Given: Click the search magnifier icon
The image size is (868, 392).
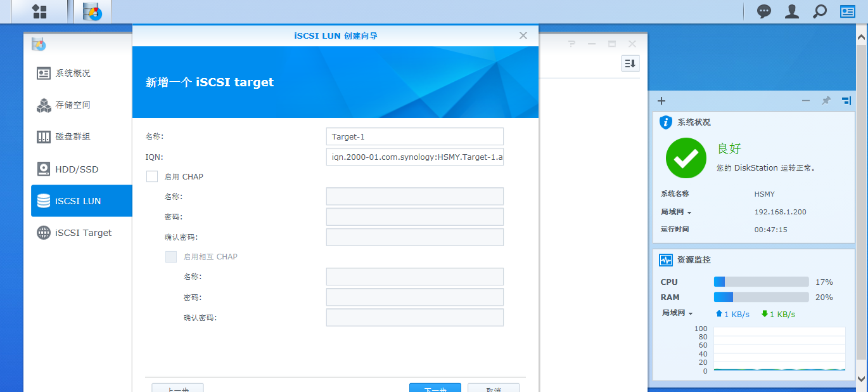Looking at the screenshot, I should pyautogui.click(x=820, y=11).
